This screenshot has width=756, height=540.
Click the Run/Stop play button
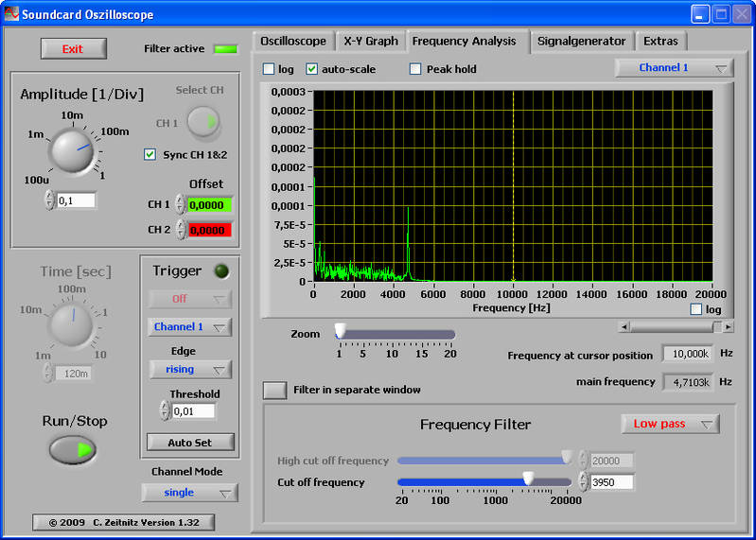point(73,450)
